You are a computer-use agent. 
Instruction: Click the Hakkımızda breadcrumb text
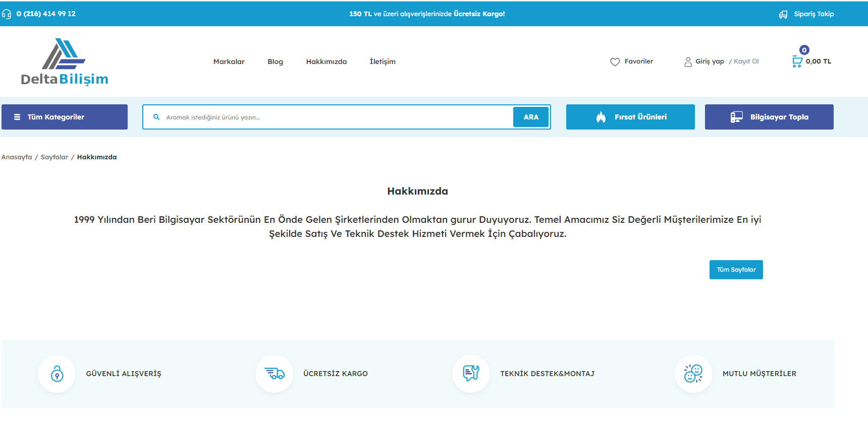pyautogui.click(x=97, y=157)
